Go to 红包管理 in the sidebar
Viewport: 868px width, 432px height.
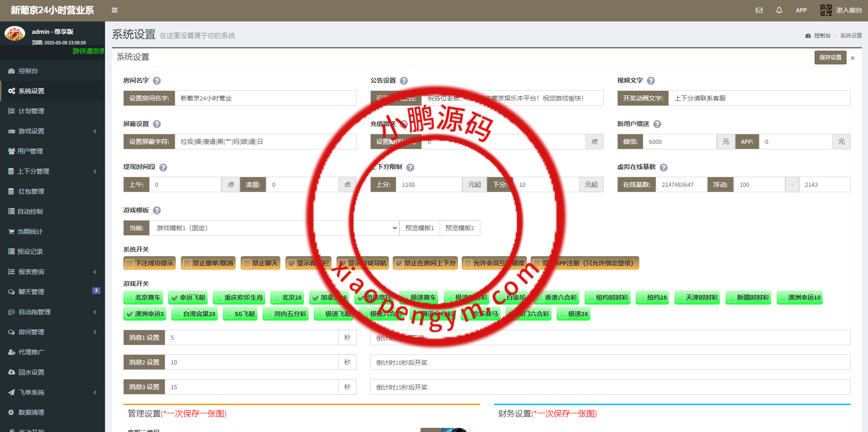tap(31, 191)
